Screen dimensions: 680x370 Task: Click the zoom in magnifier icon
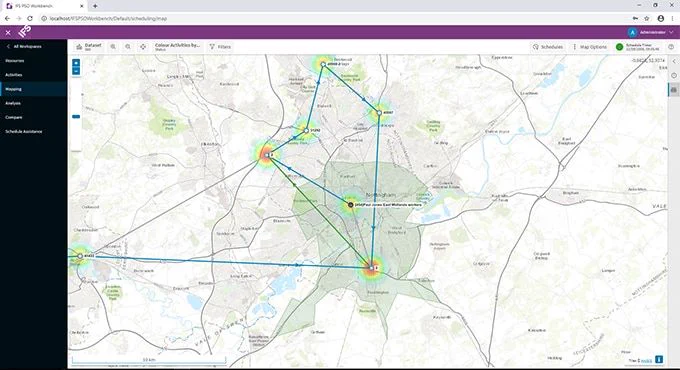pyautogui.click(x=113, y=47)
